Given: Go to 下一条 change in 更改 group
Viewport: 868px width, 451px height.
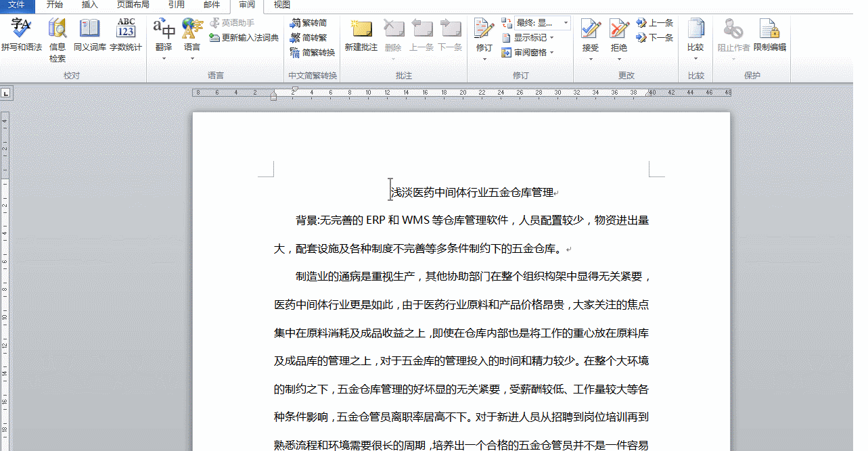Looking at the screenshot, I should coord(655,38).
